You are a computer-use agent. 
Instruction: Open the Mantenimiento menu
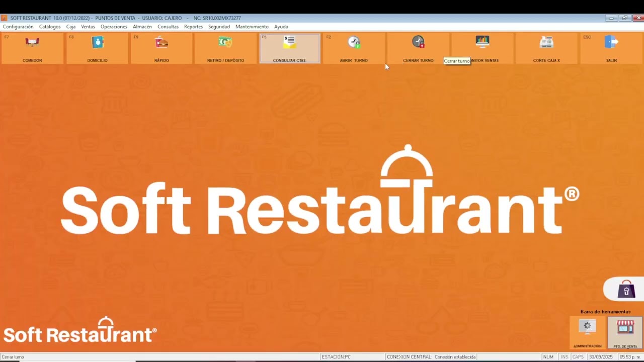[252, 27]
